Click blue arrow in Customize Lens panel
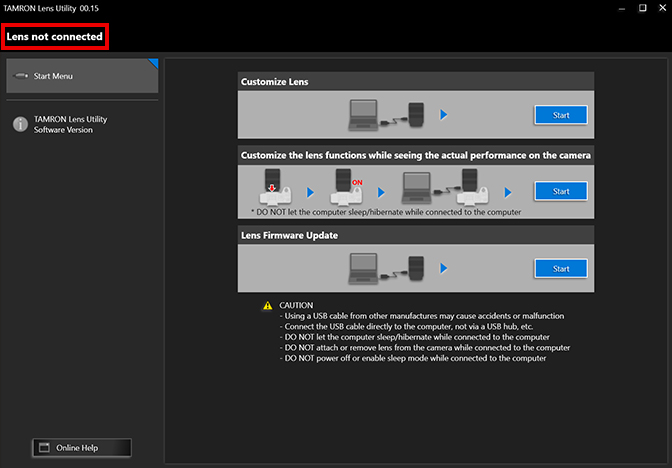This screenshot has height=468, width=672. coord(444,114)
